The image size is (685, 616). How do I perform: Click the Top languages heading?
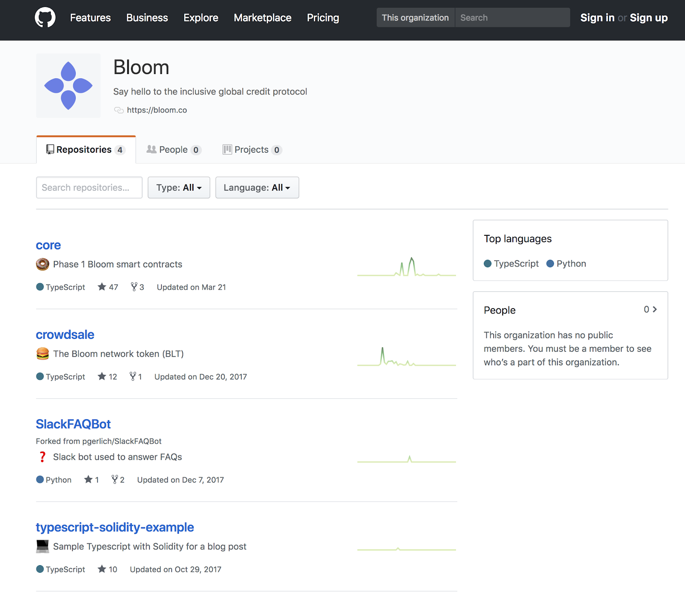click(518, 239)
